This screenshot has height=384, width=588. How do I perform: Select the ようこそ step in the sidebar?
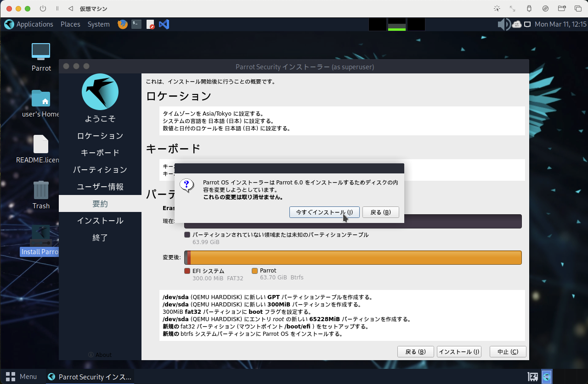[x=100, y=119]
